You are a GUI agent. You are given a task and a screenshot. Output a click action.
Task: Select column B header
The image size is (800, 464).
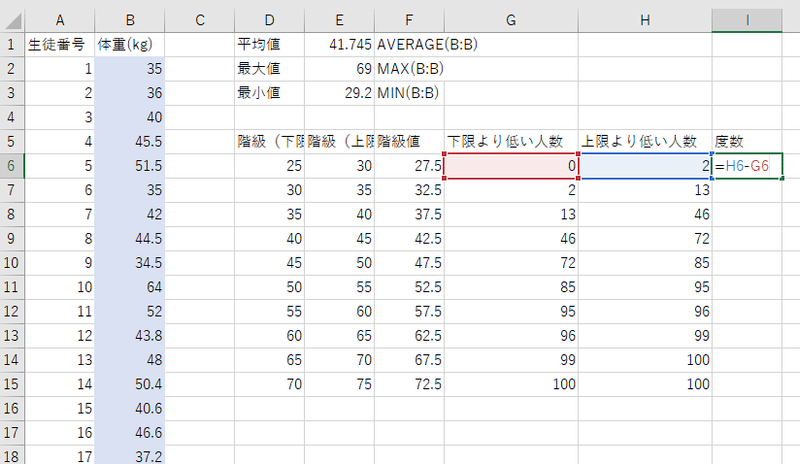point(130,20)
